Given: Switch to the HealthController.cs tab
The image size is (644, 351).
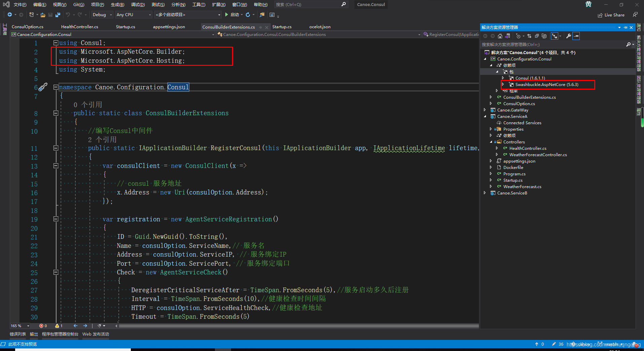Looking at the screenshot, I should point(80,27).
